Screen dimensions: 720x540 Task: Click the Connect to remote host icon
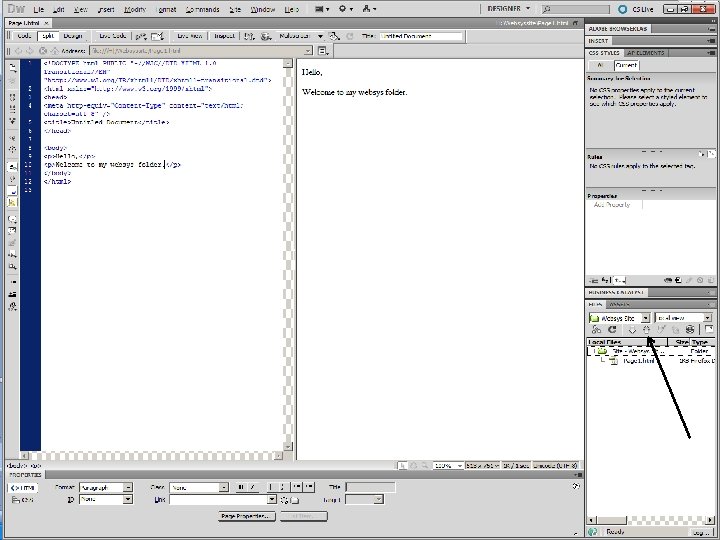[596, 329]
